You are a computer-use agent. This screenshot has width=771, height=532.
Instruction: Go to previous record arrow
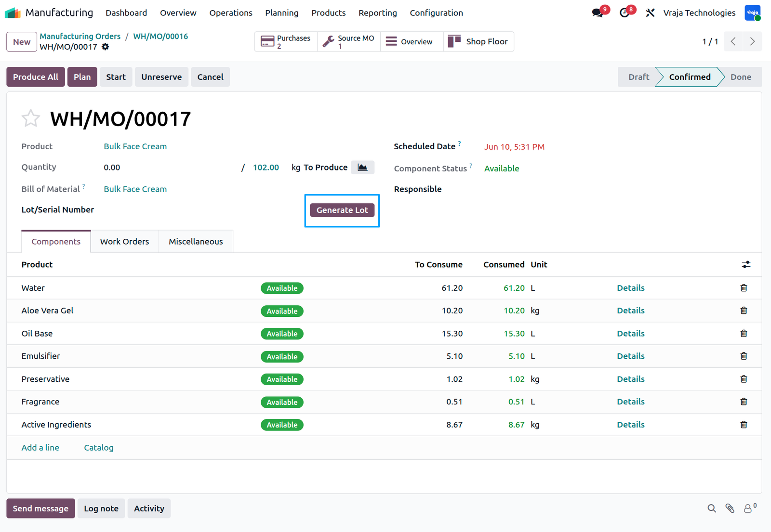tap(733, 41)
